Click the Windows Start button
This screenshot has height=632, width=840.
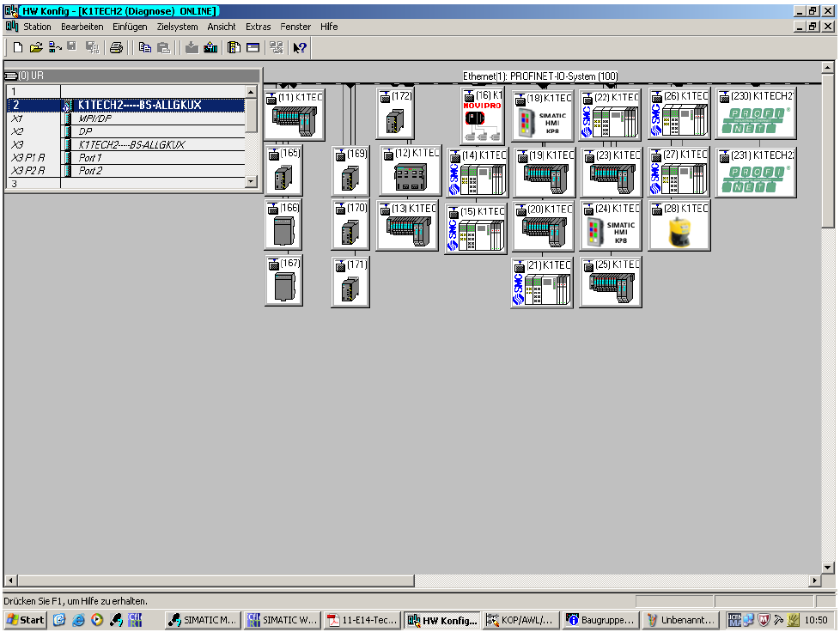tap(25, 620)
